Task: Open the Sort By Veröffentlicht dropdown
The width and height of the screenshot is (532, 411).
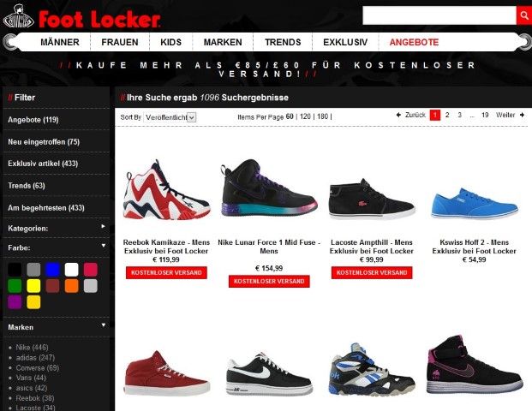Action: pos(170,117)
